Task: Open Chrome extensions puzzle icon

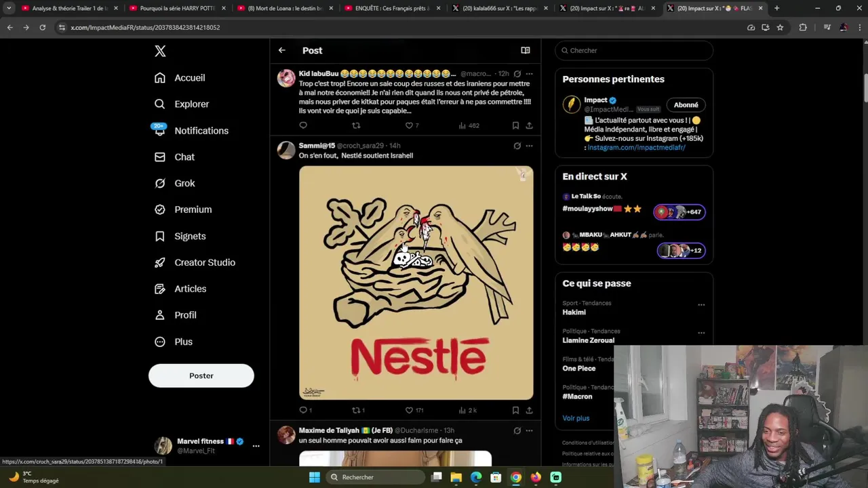Action: pos(803,27)
